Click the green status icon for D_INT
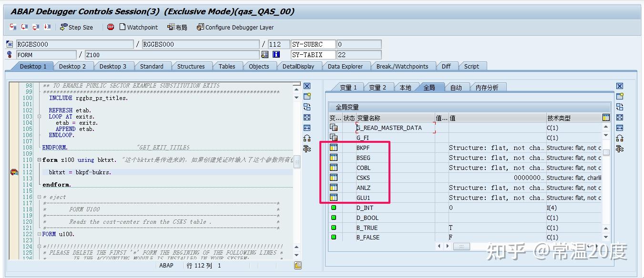The image size is (644, 278). (x=334, y=208)
